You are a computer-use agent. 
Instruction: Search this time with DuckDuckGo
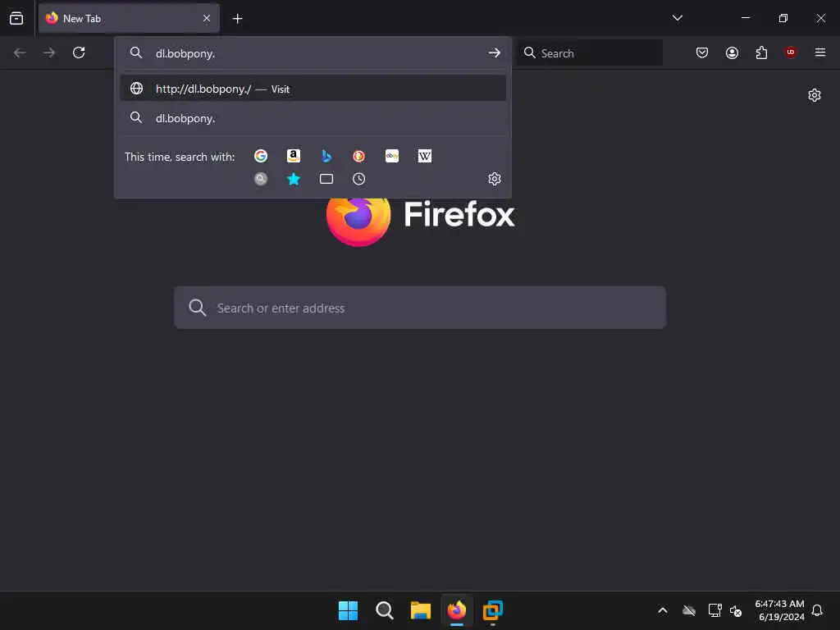click(359, 156)
